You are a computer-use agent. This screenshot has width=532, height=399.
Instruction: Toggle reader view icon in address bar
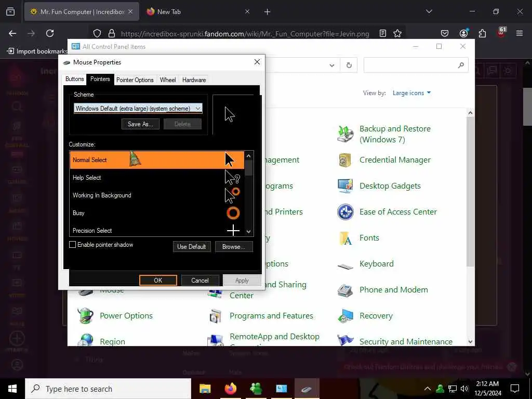[x=383, y=33]
